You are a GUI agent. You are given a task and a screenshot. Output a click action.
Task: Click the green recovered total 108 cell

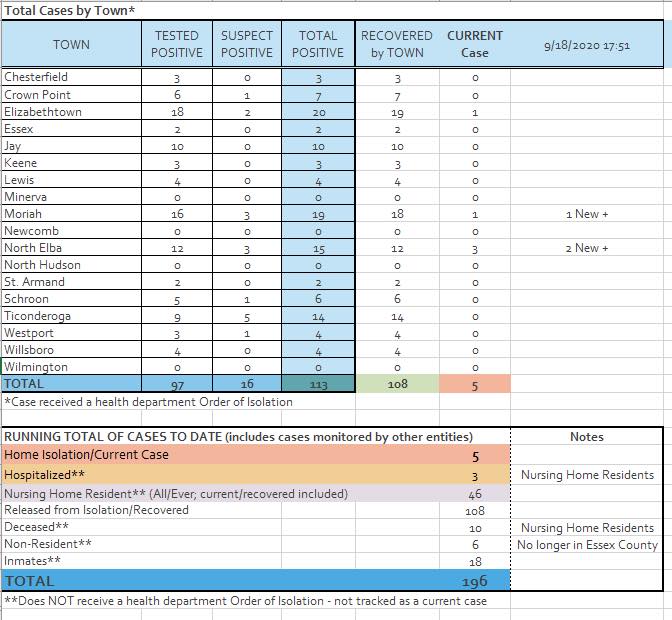pos(397,384)
